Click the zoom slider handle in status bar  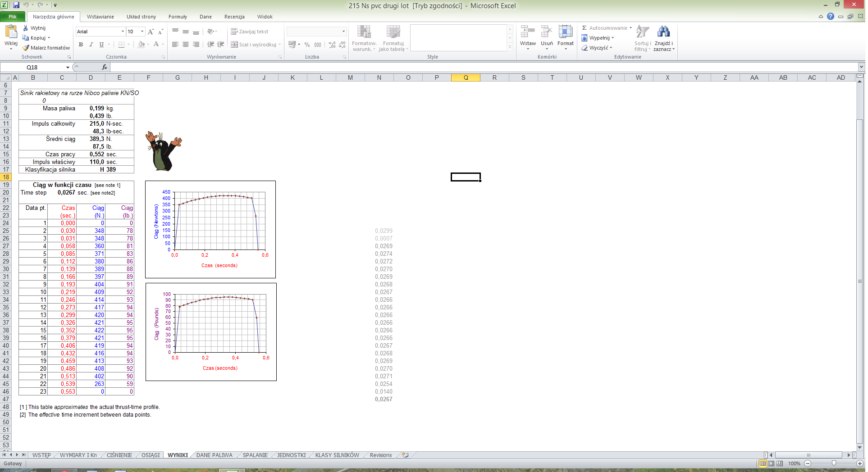click(834, 463)
